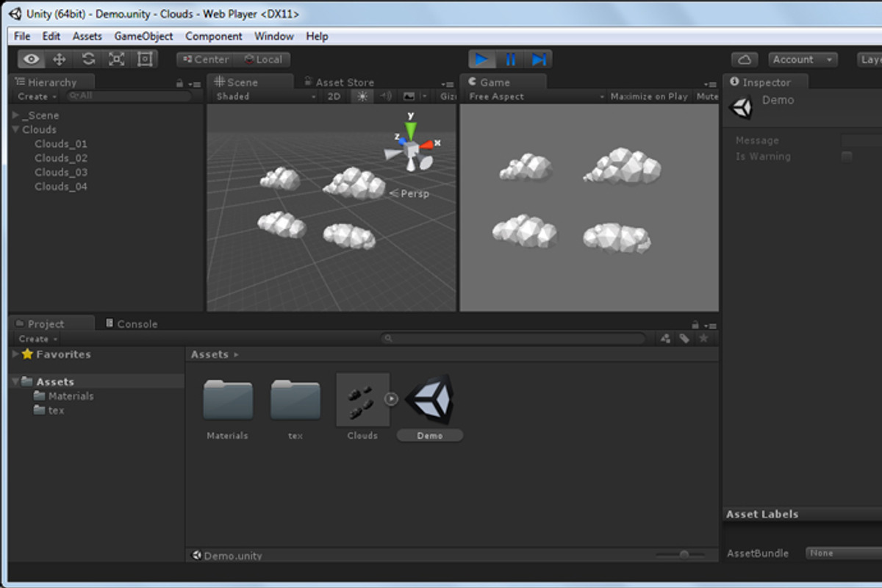
Task: Switch to the Console tab
Action: click(x=132, y=323)
